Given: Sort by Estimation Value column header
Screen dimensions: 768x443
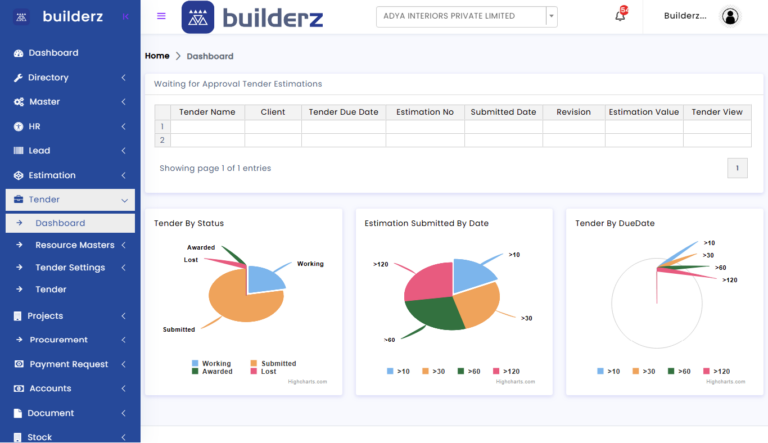Looking at the screenshot, I should pos(644,112).
